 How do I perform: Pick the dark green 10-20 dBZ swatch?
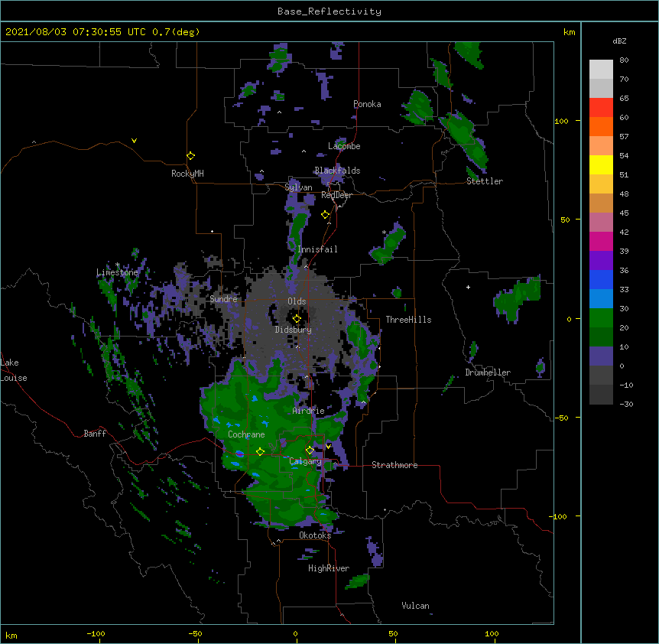pyautogui.click(x=601, y=337)
